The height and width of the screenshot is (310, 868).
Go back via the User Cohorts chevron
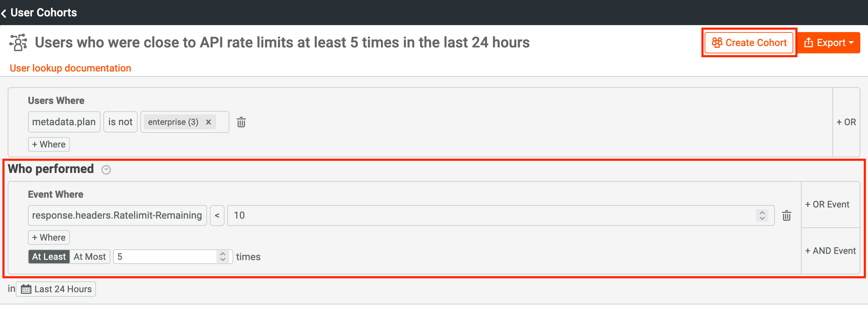4,13
